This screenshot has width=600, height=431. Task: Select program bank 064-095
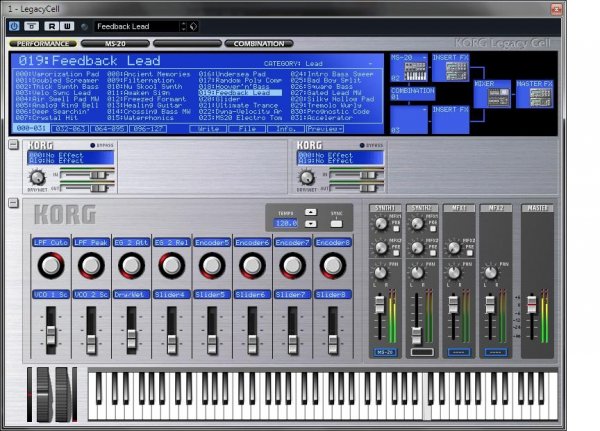109,129
